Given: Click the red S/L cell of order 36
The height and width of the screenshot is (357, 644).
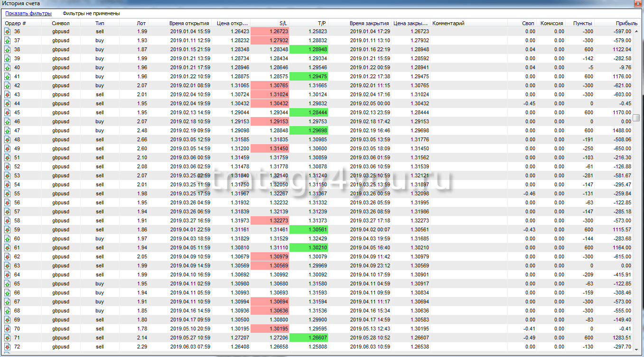Looking at the screenshot, I should pyautogui.click(x=269, y=32).
